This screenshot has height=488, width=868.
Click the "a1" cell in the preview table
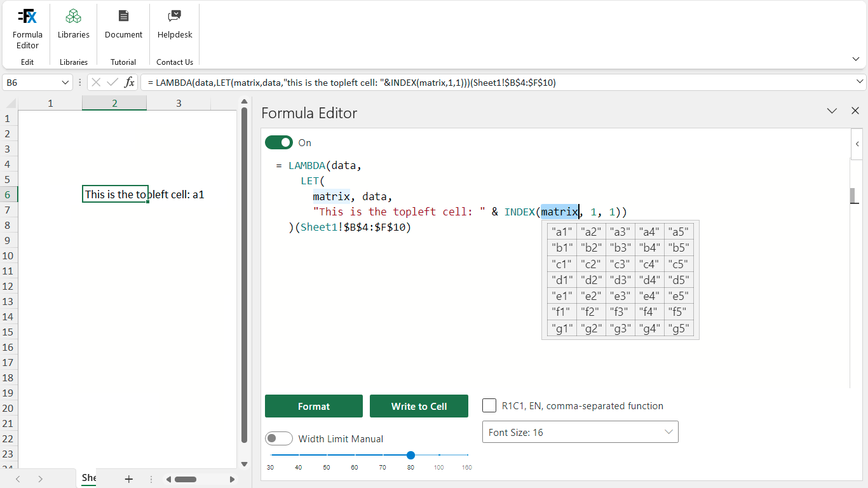coord(562,232)
